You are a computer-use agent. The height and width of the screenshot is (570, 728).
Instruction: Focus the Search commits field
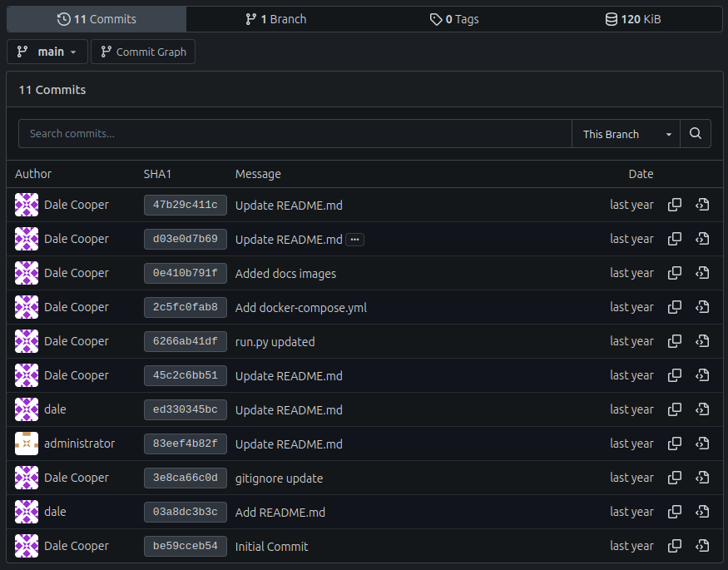coord(295,134)
